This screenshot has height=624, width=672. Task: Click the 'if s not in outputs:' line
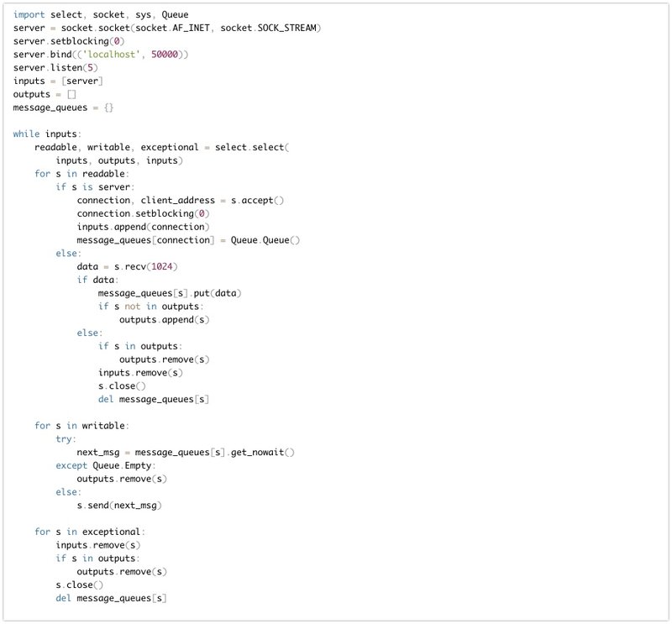coord(151,307)
